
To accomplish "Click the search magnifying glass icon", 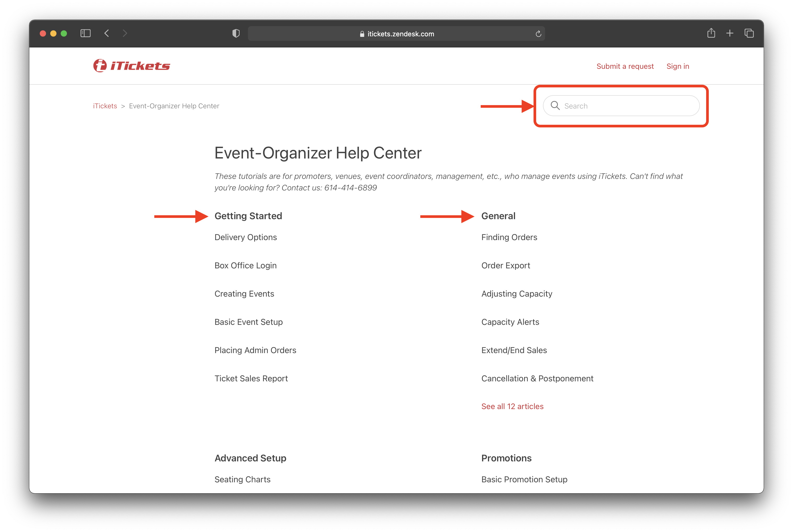I will coord(554,106).
